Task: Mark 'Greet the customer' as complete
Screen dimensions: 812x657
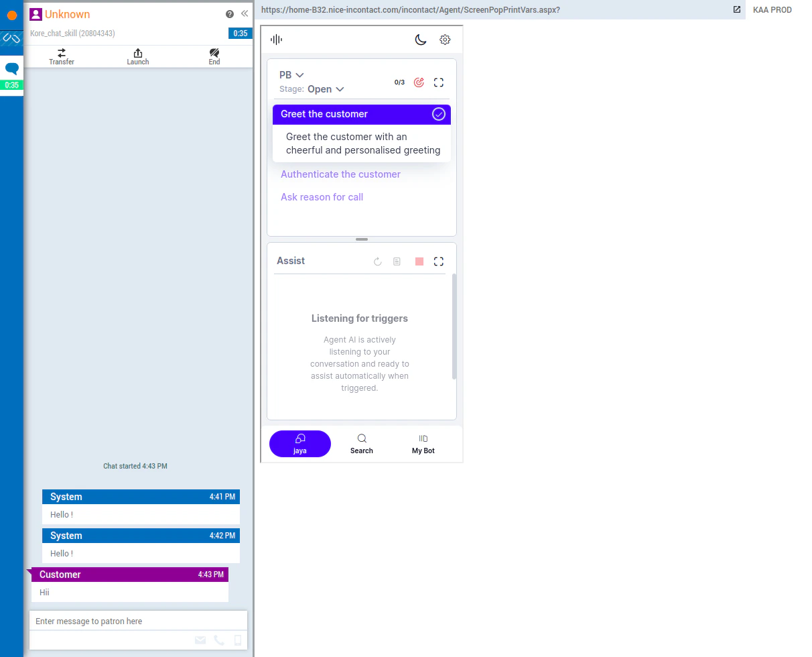Action: [x=439, y=114]
